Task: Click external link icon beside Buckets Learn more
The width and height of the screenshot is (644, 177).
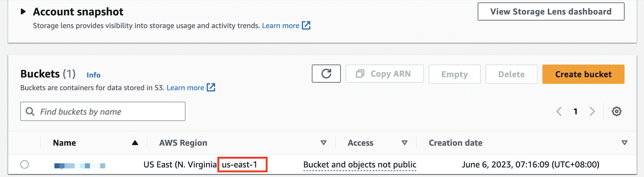Action: (x=211, y=87)
